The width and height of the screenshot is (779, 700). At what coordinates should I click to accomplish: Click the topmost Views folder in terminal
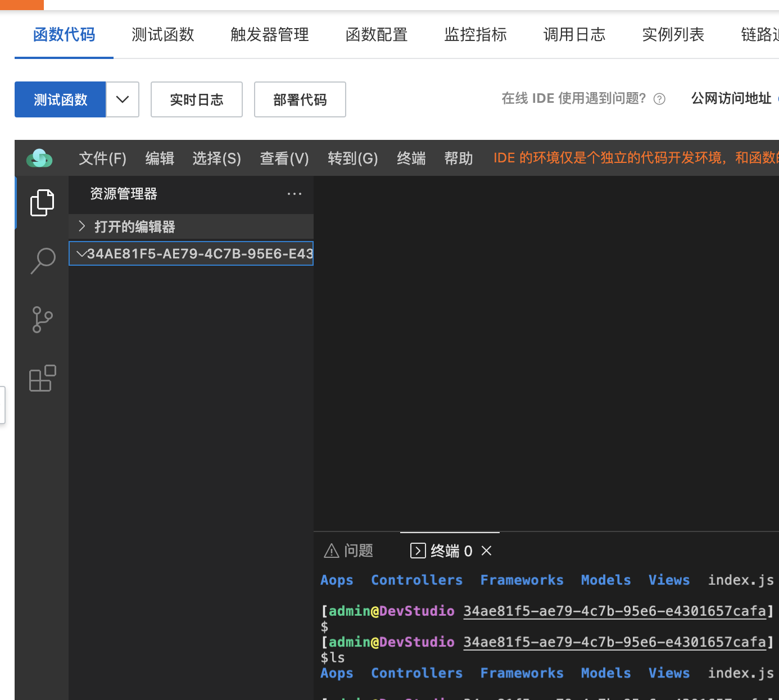(x=669, y=580)
